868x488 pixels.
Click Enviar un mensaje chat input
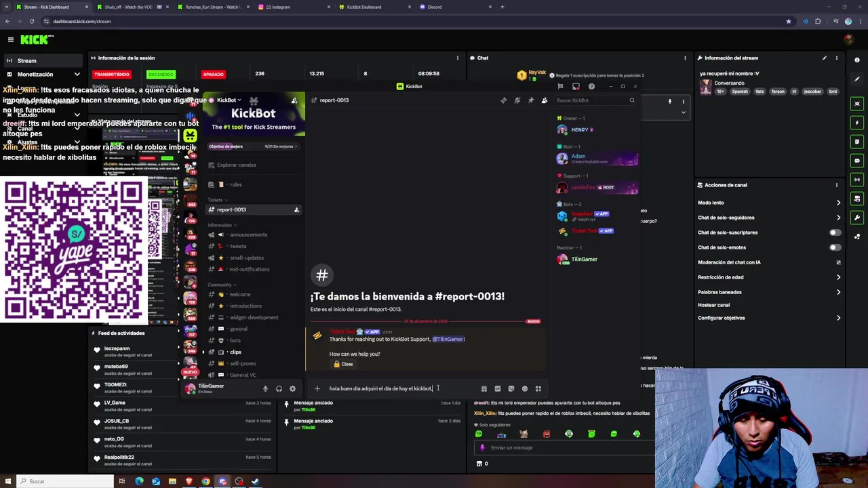coord(563,447)
